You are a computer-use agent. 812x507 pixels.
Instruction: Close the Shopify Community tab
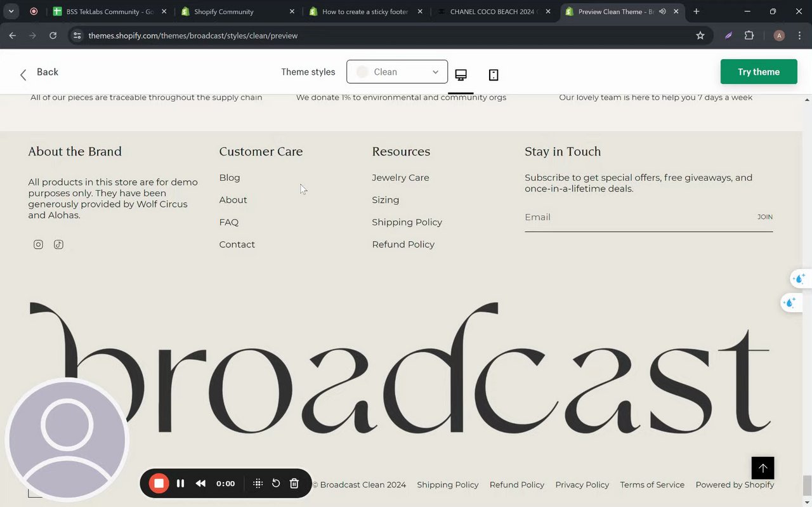point(292,11)
